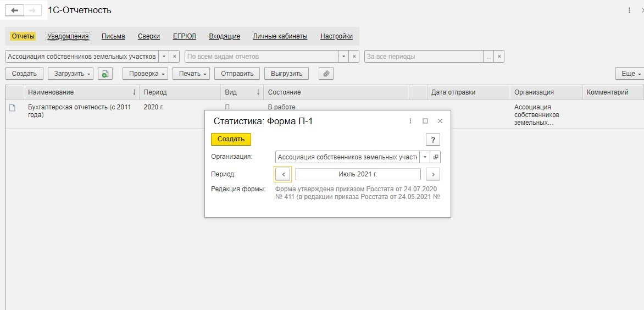Viewport: 644px width, 310px height.
Task: Open organization card icon beside Организация field
Action: [x=435, y=157]
